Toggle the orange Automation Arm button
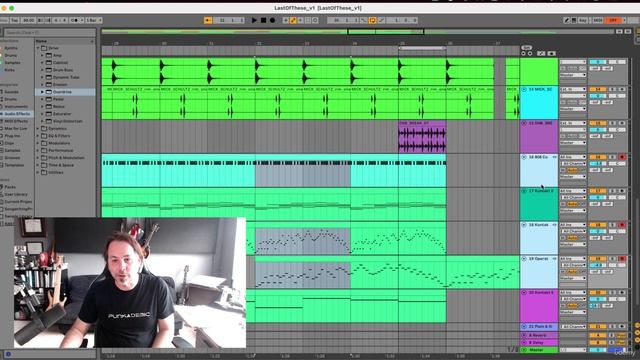 (293, 20)
